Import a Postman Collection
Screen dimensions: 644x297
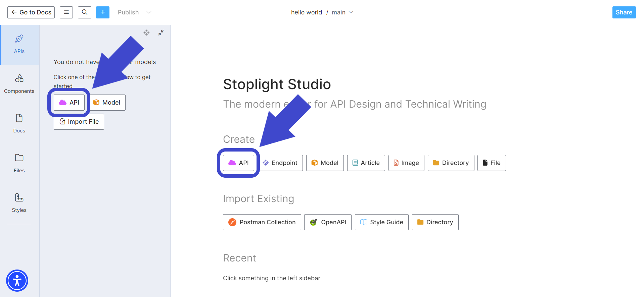coord(262,222)
